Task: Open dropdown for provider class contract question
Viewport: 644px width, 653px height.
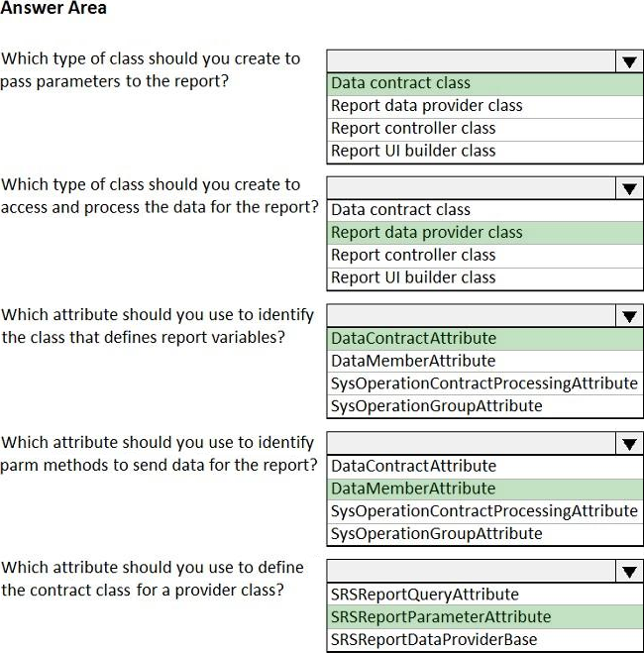Action: pos(628,572)
